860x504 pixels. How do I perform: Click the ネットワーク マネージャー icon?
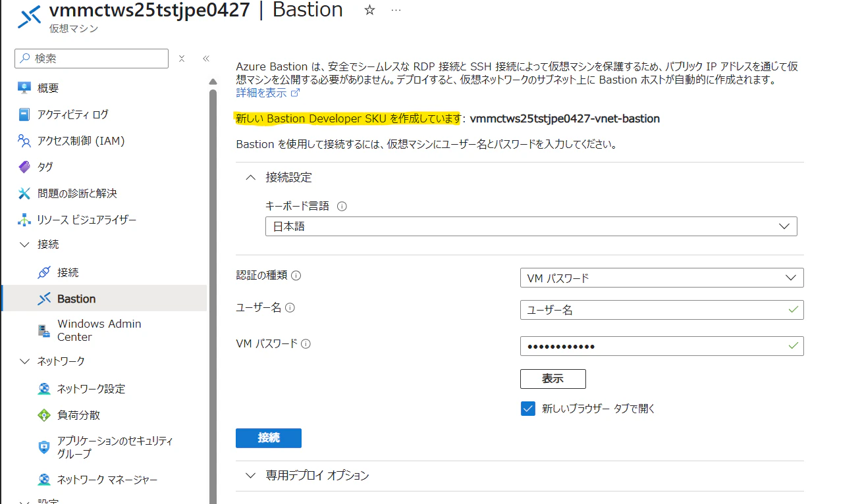click(44, 480)
